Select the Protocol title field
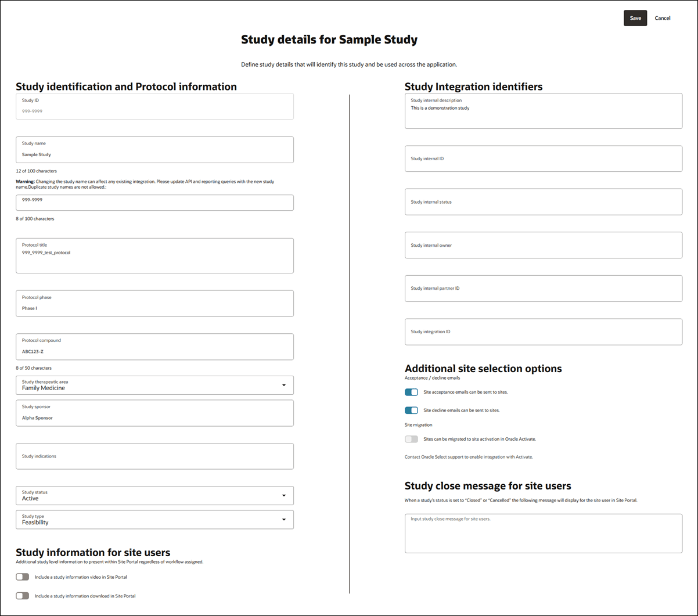Viewport: 698px width, 616px height. pyautogui.click(x=154, y=255)
